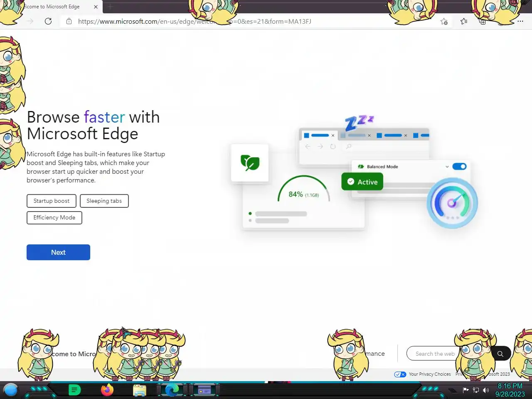
Task: Open the volume speaker icon in tray
Action: click(486, 390)
